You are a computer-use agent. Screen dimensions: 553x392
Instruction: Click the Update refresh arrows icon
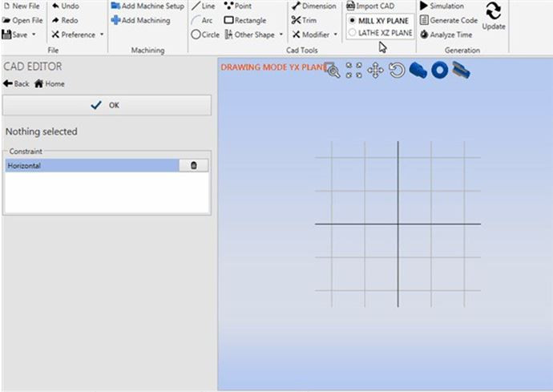pyautogui.click(x=494, y=11)
